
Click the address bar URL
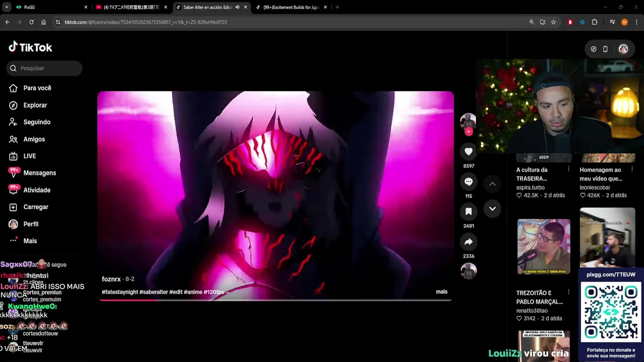[146, 22]
